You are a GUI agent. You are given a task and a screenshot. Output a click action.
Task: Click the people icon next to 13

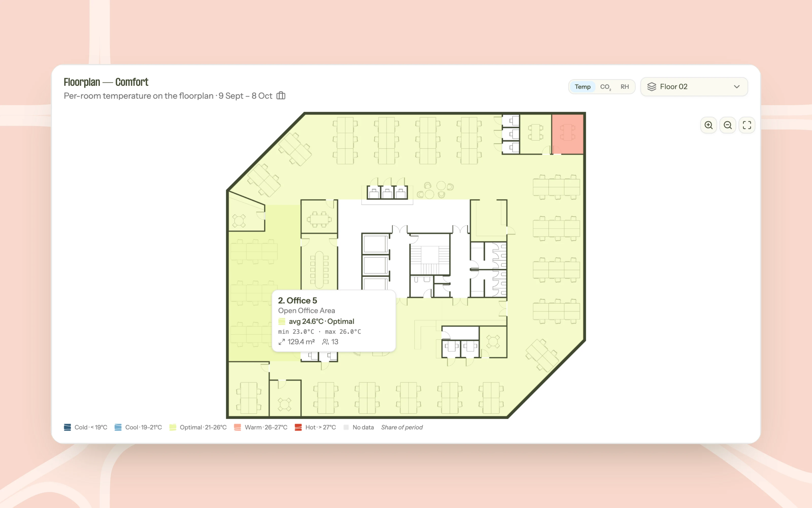[x=325, y=342]
